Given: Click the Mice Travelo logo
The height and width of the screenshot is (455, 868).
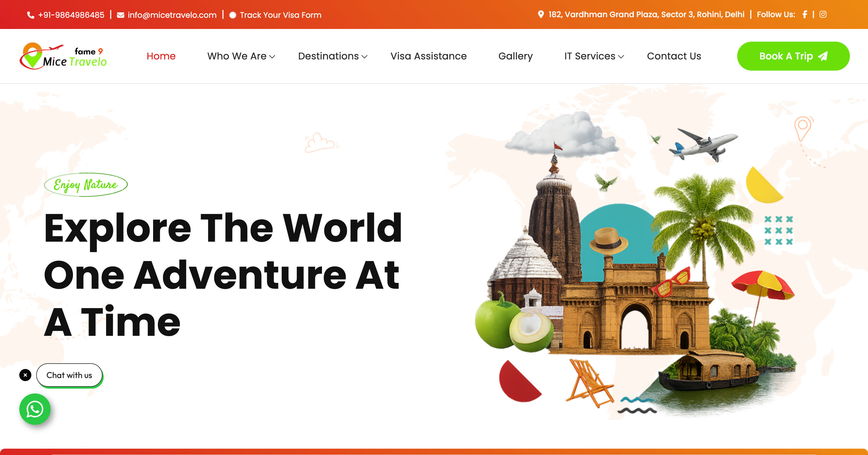Looking at the screenshot, I should [63, 56].
